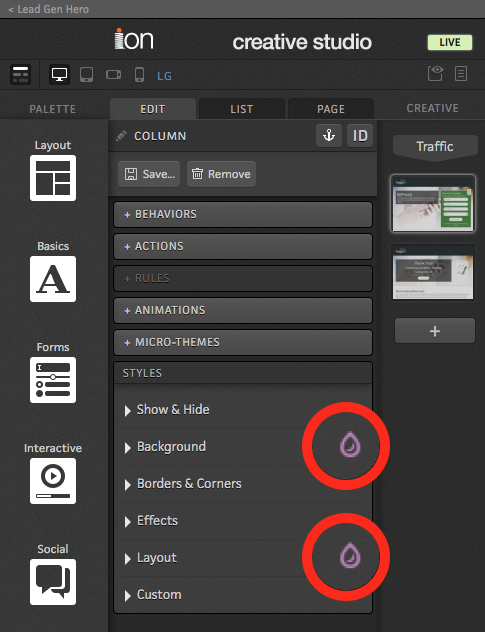Viewport: 485px width, 632px height.
Task: Select the desktop device preview icon
Action: tap(59, 75)
